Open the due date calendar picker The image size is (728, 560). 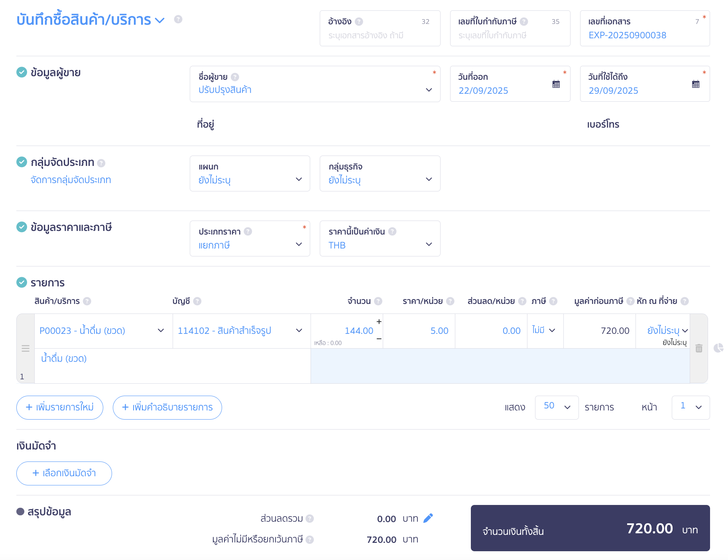(695, 84)
